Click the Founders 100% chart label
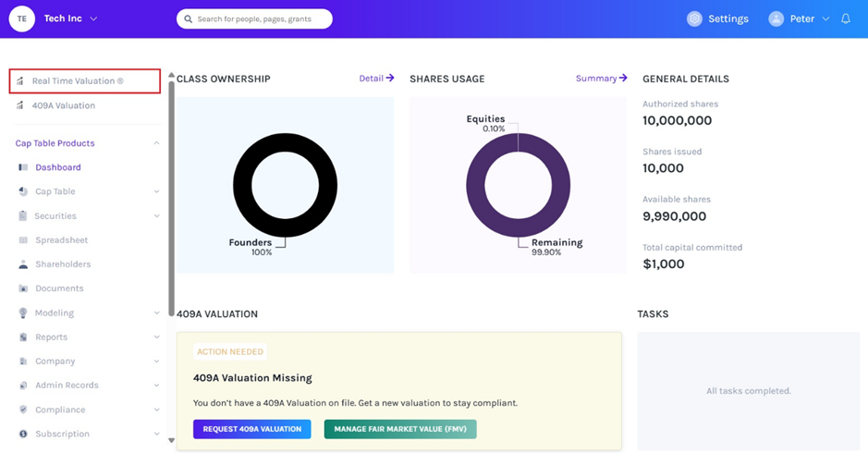Screen dimensions: 868x453 click(251, 247)
